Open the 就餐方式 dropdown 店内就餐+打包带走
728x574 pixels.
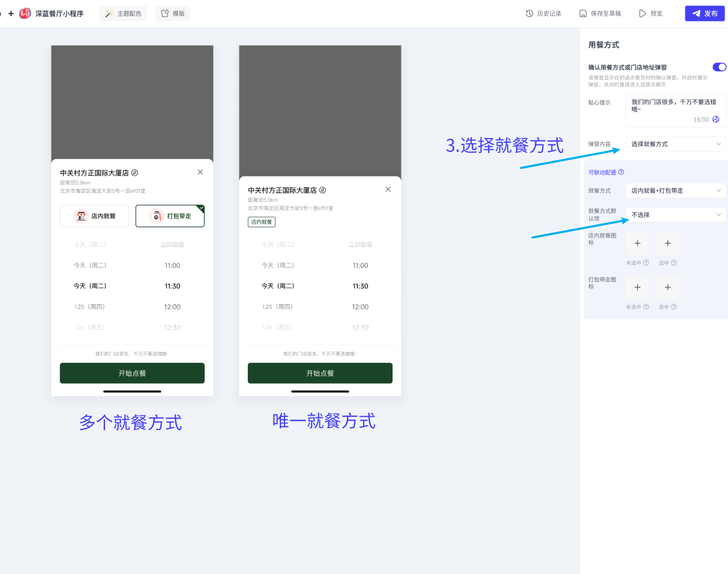click(676, 191)
